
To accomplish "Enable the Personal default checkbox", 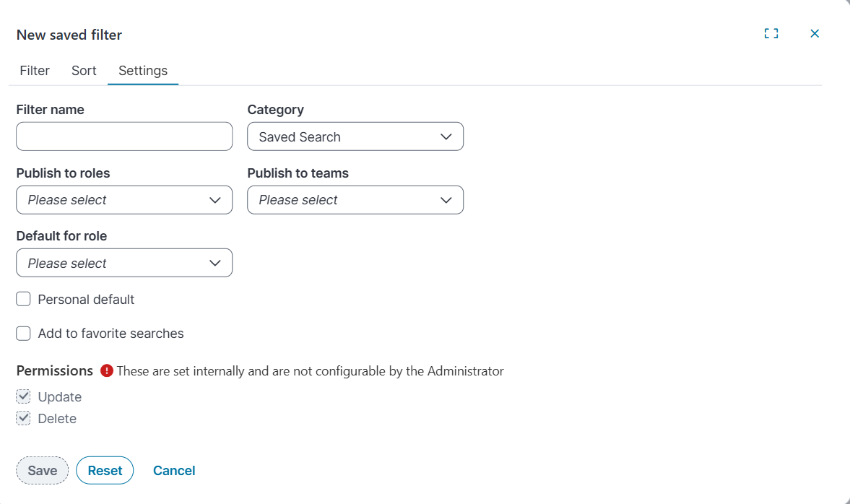I will 24,300.
